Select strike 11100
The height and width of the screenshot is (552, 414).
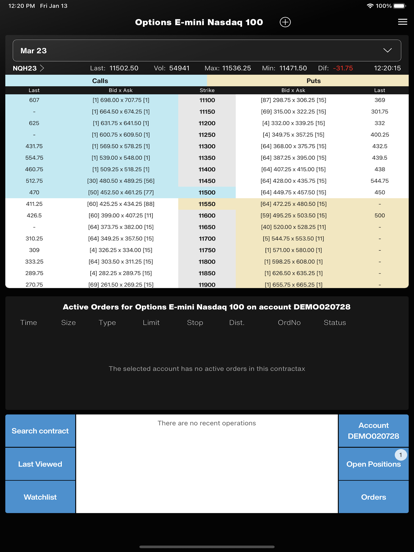pyautogui.click(x=207, y=100)
